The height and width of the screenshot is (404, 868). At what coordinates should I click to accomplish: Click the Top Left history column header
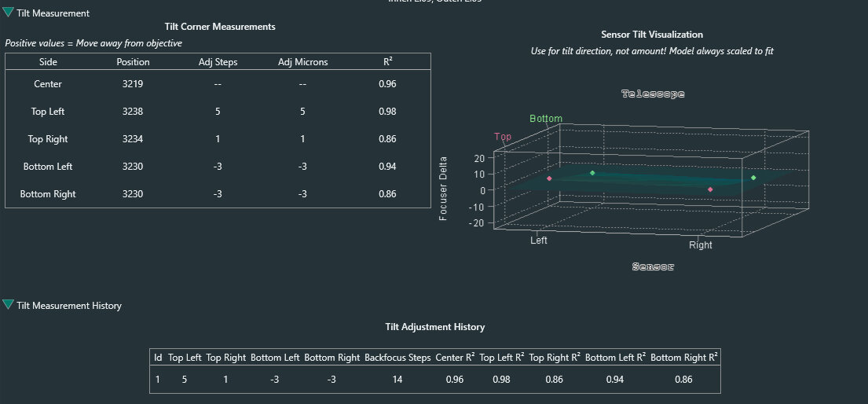pos(185,358)
